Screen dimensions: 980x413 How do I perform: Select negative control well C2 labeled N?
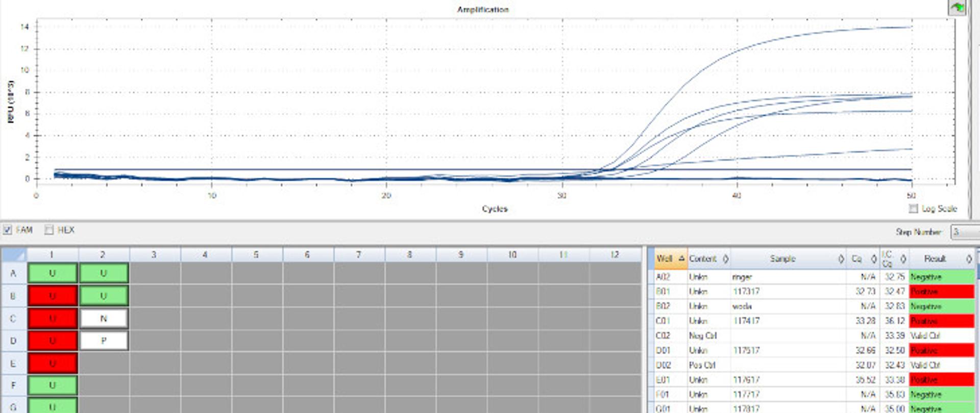[x=104, y=319]
